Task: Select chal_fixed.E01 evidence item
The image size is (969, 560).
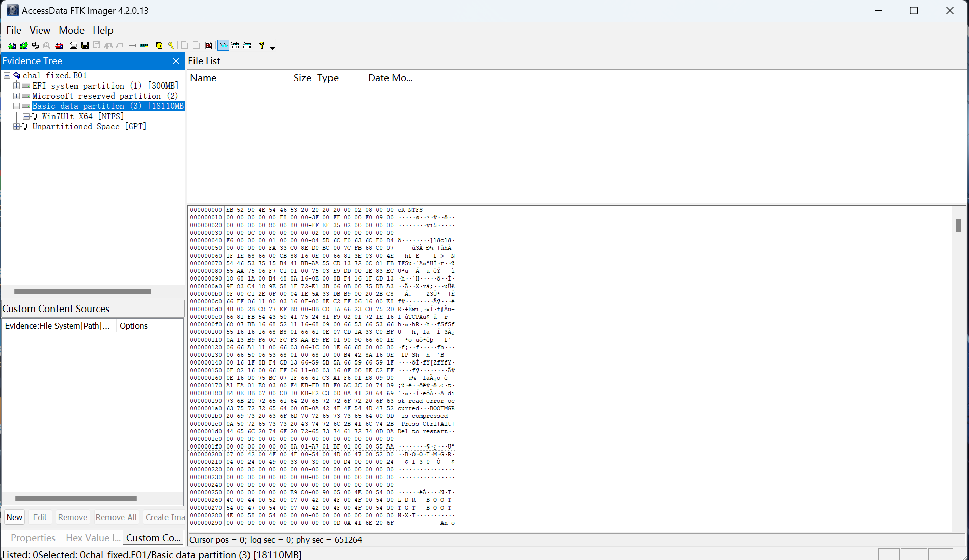Action: click(54, 75)
